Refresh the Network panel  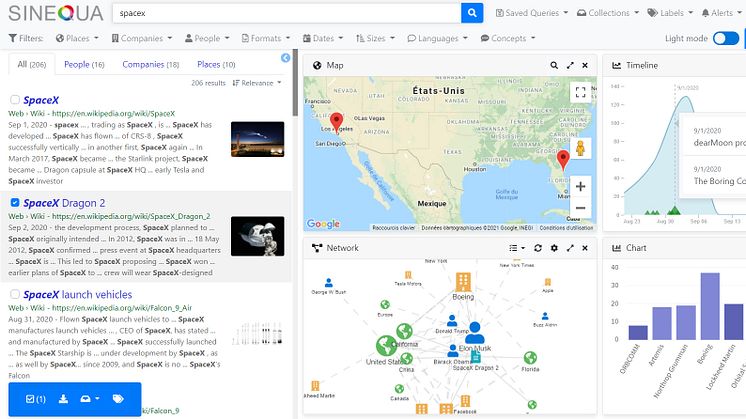pos(538,248)
